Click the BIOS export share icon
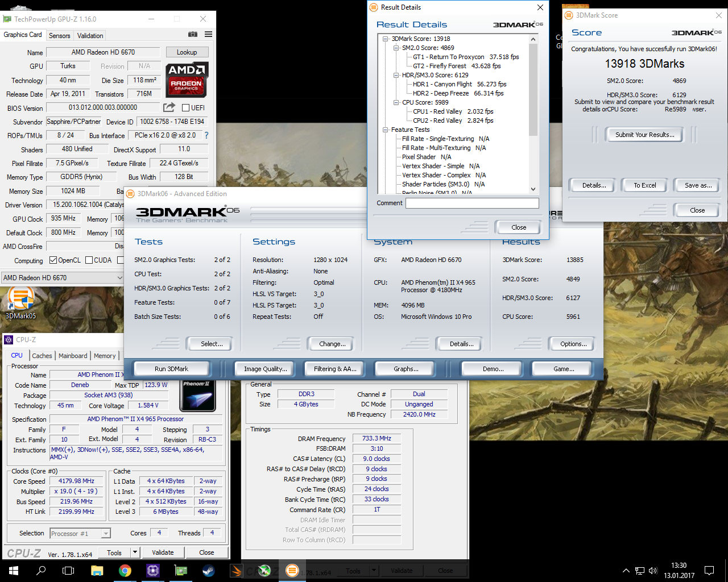Image resolution: width=728 pixels, height=582 pixels. click(169, 107)
